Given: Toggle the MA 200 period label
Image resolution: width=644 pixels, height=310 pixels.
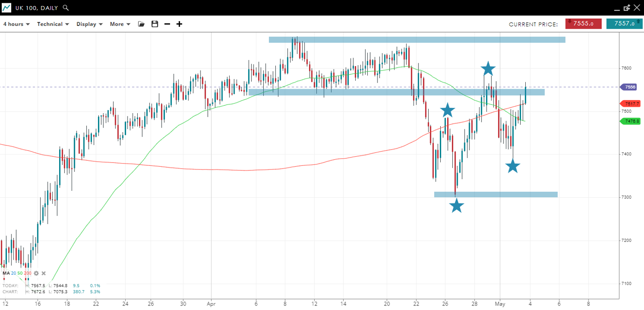Looking at the screenshot, I should pos(28,273).
